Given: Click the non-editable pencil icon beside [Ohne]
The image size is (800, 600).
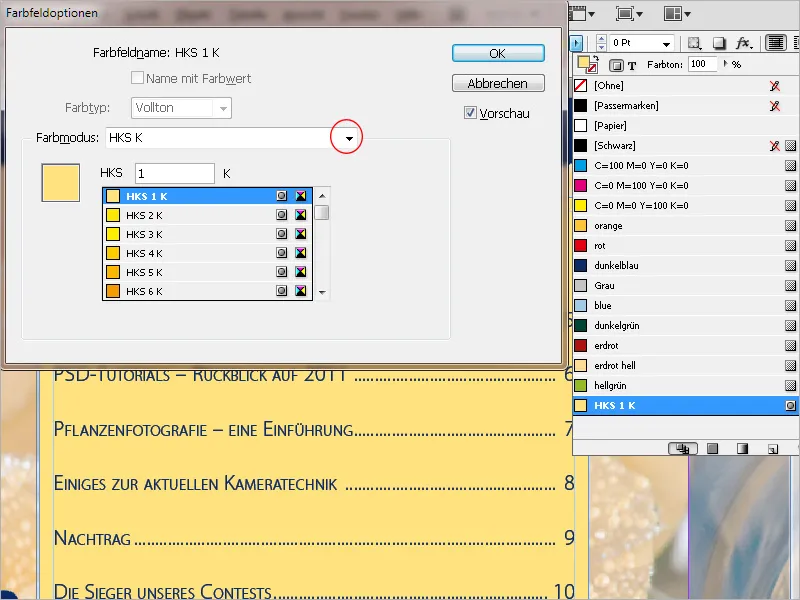Looking at the screenshot, I should [774, 86].
